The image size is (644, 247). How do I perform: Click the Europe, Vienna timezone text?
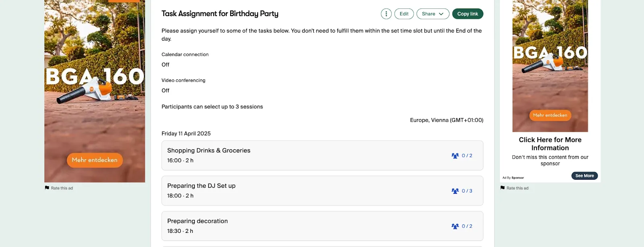(x=446, y=120)
